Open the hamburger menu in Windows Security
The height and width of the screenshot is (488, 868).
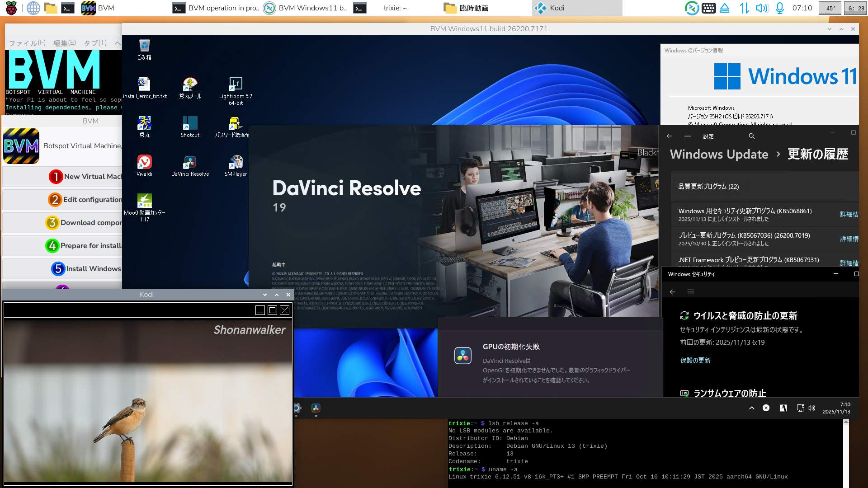(x=690, y=292)
